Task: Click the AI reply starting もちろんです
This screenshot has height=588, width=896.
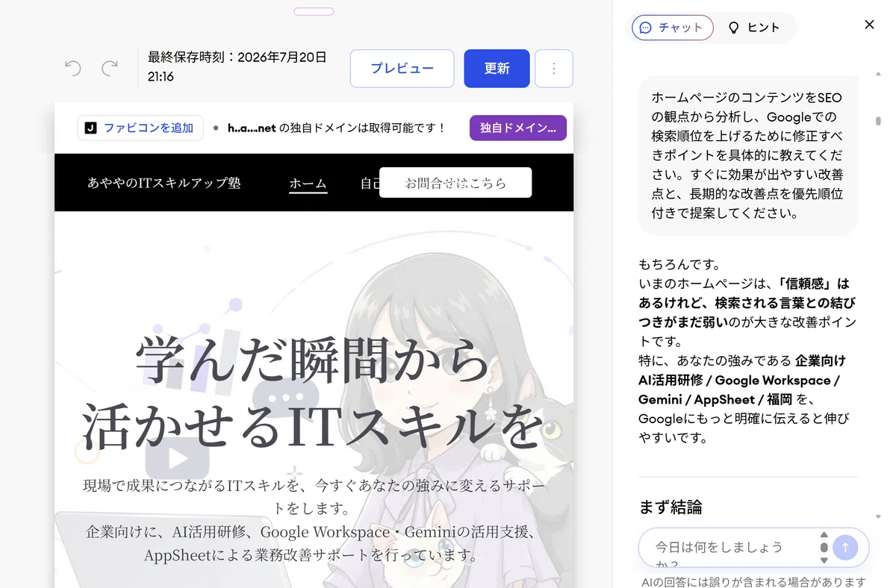Action: coord(748,351)
